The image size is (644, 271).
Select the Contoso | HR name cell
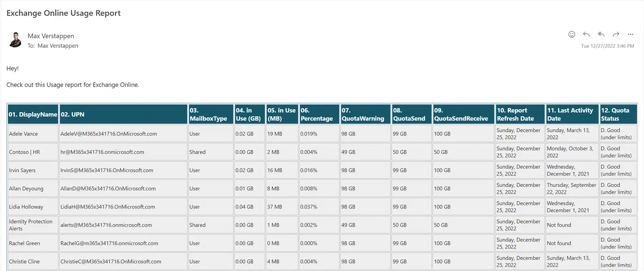[x=33, y=152]
